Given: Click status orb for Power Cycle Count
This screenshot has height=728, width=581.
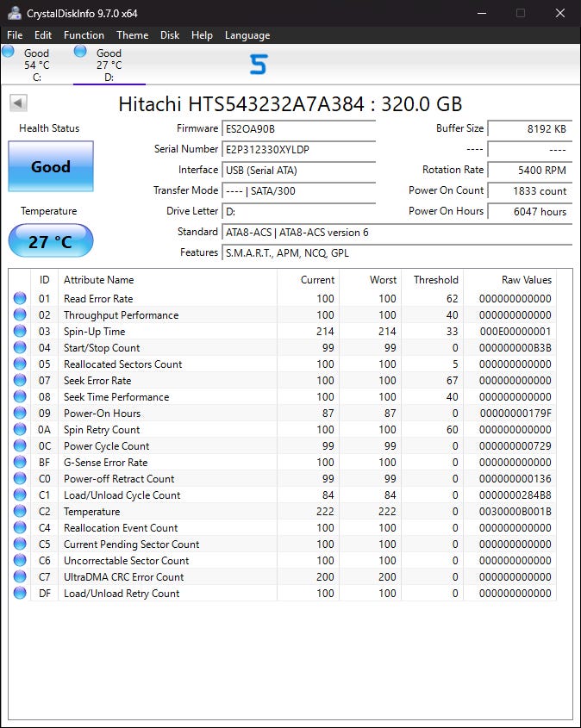Looking at the screenshot, I should [20, 445].
